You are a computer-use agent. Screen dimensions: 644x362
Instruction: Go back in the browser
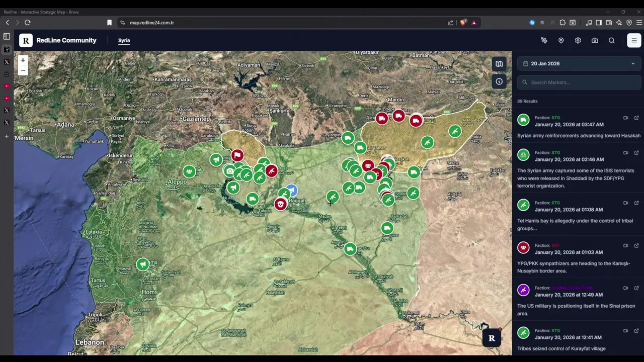point(7,23)
